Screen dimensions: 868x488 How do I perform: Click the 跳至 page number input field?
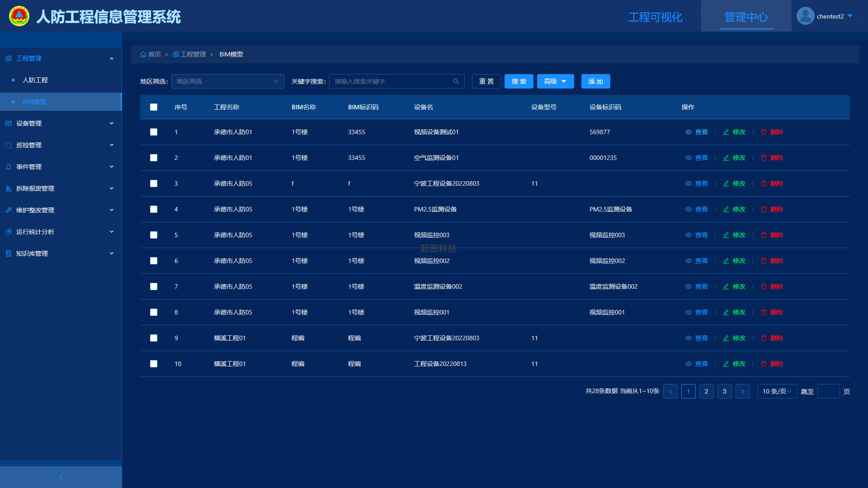(828, 391)
